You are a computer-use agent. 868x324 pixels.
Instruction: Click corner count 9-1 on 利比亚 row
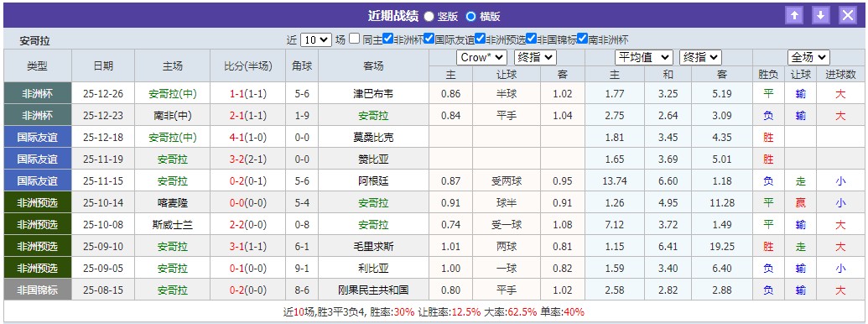[302, 268]
